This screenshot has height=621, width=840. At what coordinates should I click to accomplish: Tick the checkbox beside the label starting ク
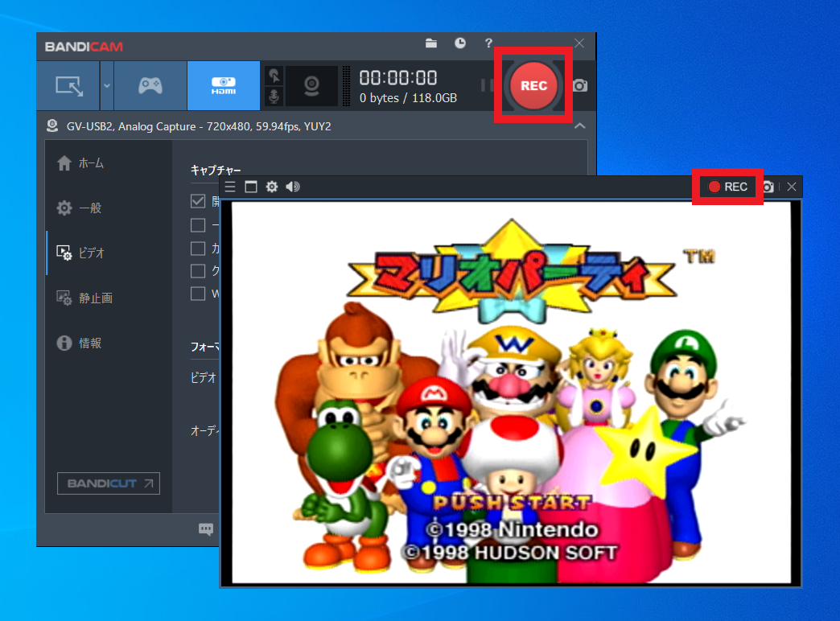[198, 270]
